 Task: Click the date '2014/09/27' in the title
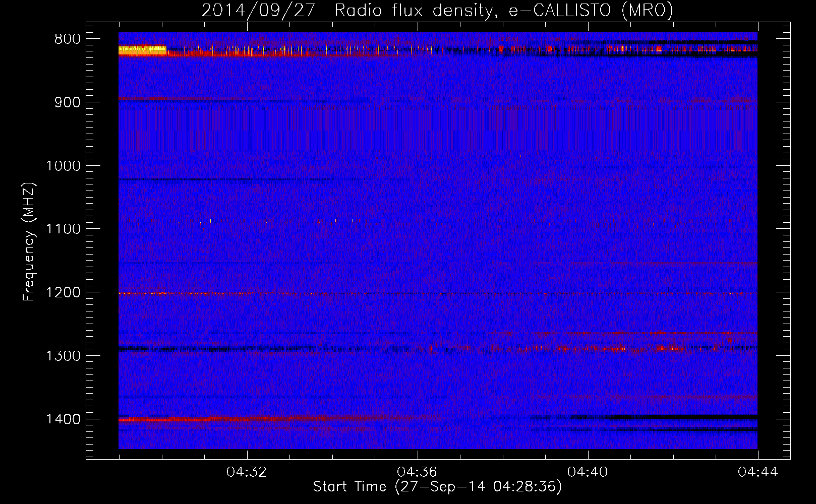(x=259, y=10)
